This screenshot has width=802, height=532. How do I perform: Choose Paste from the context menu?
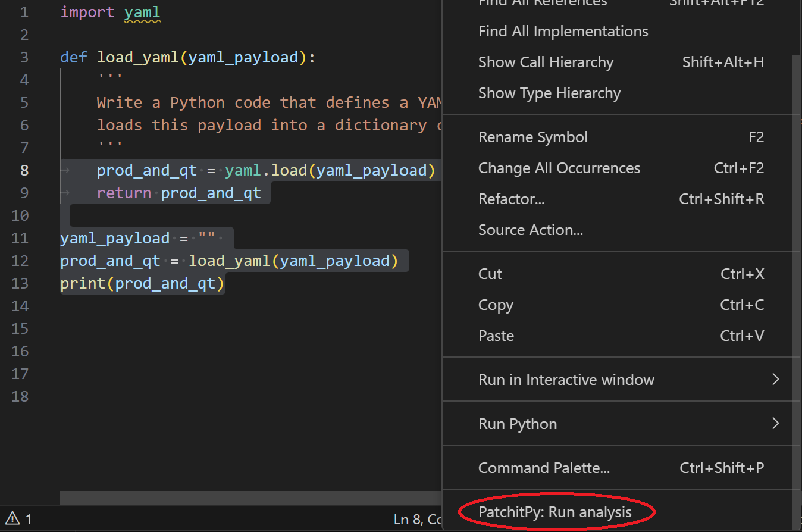click(x=496, y=336)
